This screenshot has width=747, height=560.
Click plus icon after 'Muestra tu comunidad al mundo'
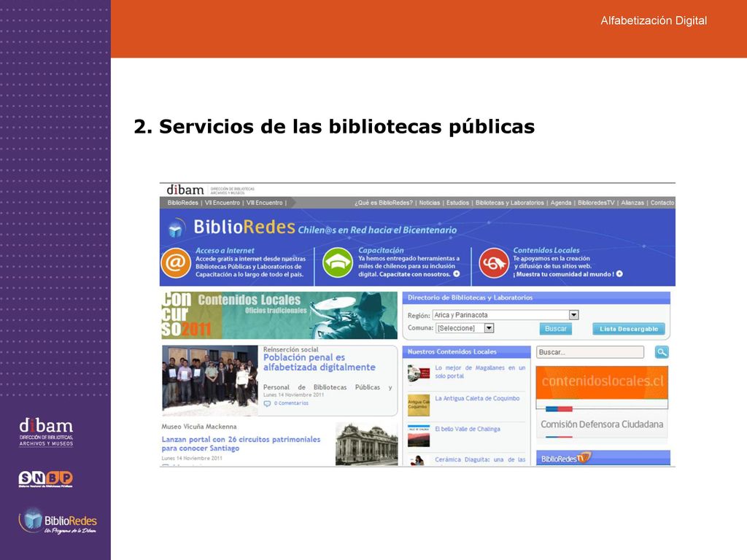pos(619,274)
